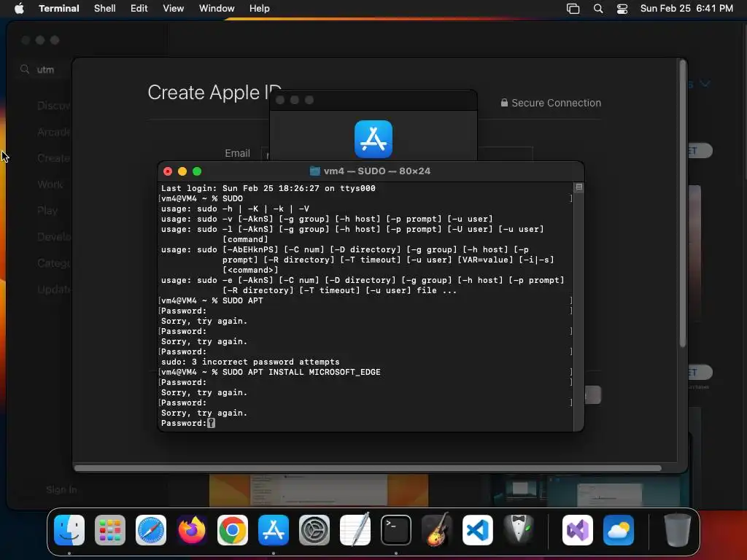Click 'Last login: Sun Feb 25' line
Viewport: 747px width, 560px height.
coord(268,188)
